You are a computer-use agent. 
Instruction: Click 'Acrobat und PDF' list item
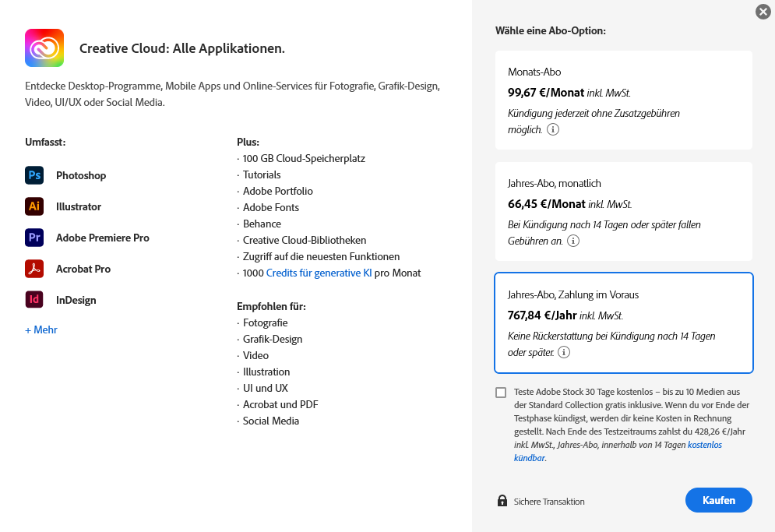point(280,404)
